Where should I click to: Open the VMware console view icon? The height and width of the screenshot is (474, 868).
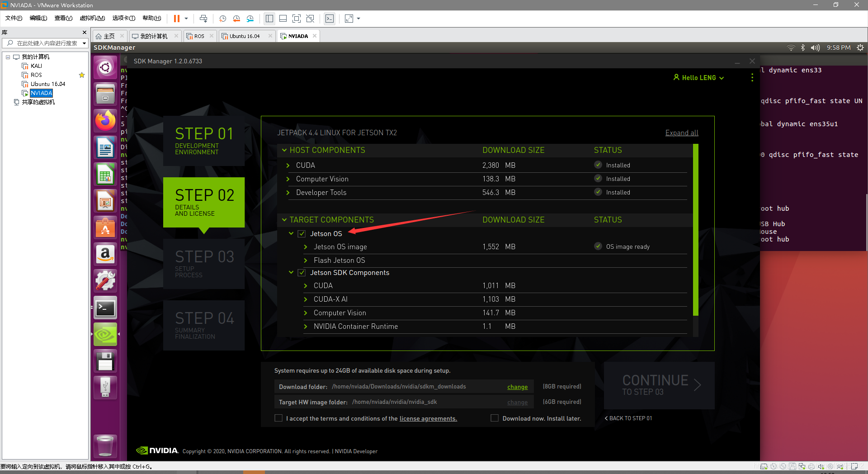point(330,19)
